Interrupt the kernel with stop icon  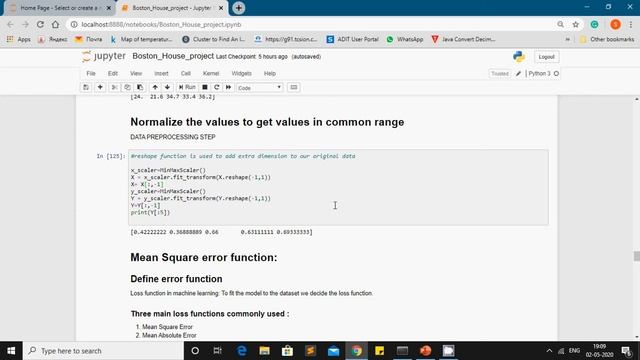[x=205, y=87]
